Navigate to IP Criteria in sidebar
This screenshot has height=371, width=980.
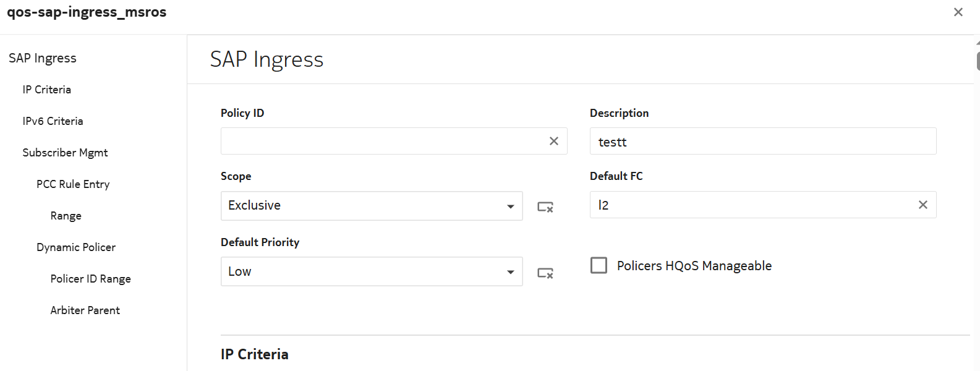point(47,90)
